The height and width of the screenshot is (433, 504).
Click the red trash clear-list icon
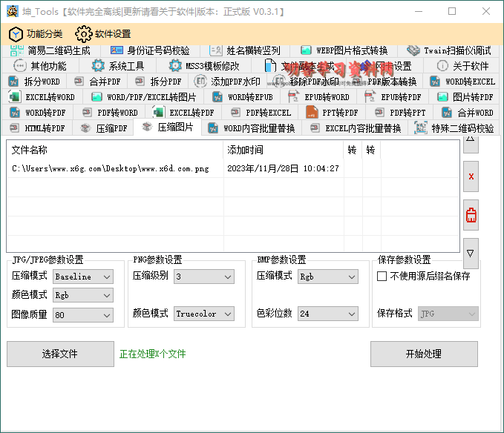[471, 216]
